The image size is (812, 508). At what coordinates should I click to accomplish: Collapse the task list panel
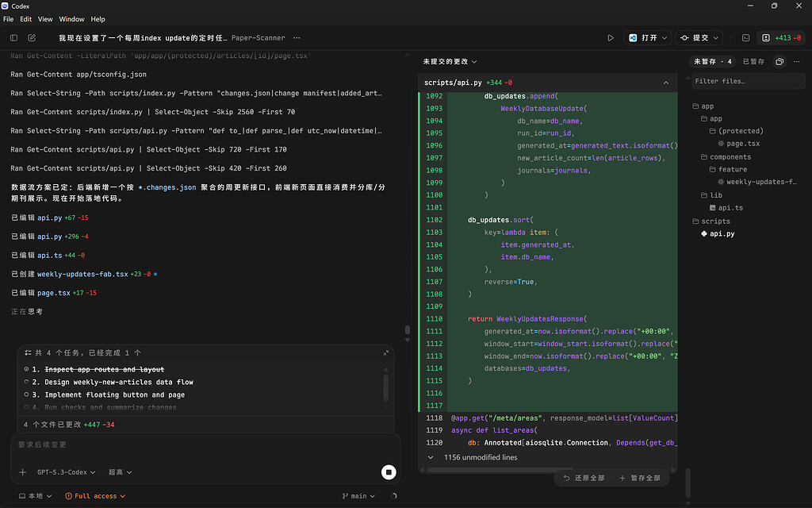pos(386,353)
